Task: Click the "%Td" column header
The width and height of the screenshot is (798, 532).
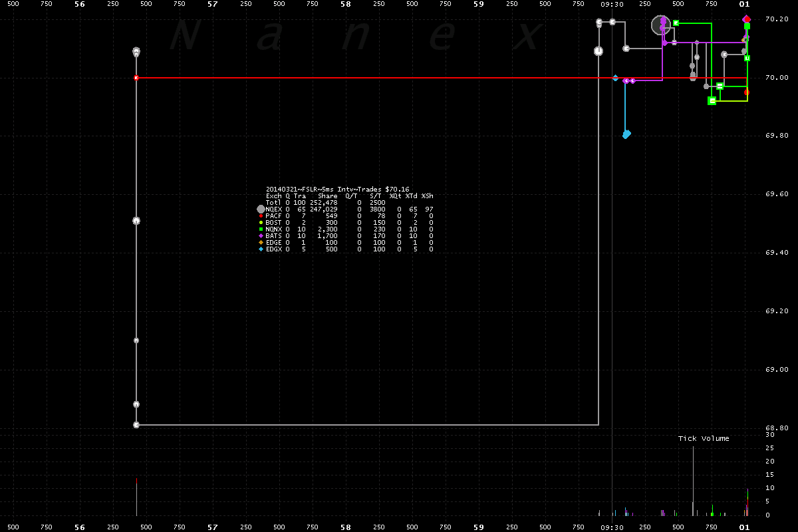Action: click(411, 196)
